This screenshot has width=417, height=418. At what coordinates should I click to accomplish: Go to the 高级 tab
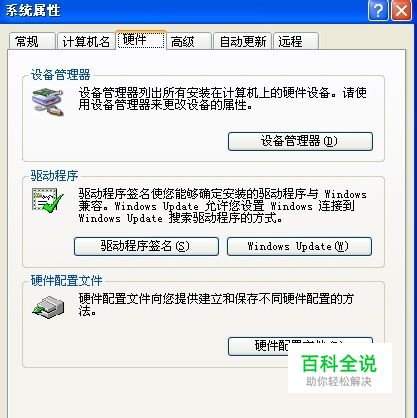[x=189, y=42]
